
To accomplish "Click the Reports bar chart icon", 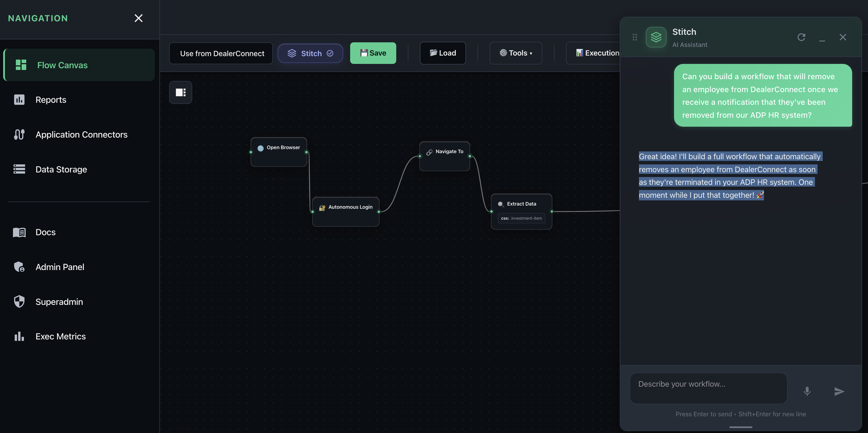I will (x=19, y=100).
